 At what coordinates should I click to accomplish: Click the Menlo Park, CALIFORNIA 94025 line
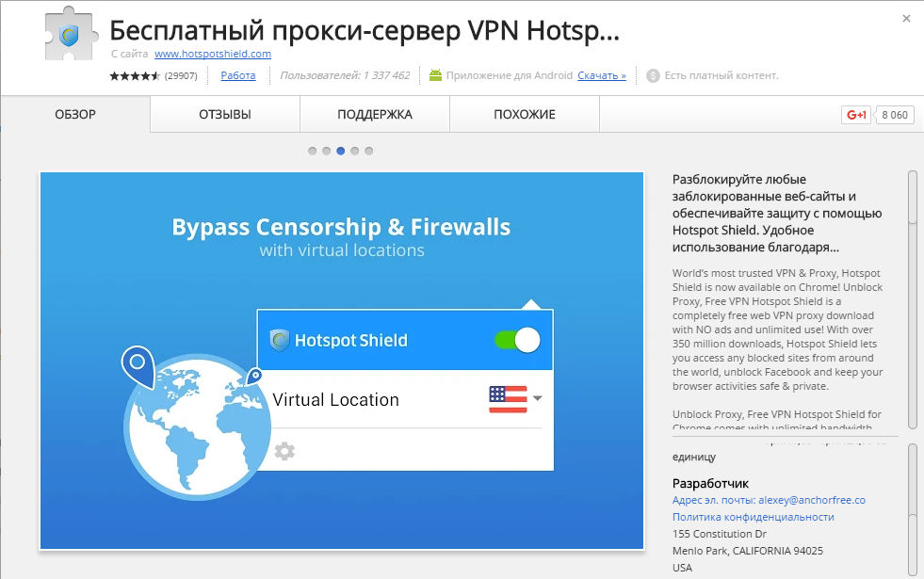[x=748, y=552]
